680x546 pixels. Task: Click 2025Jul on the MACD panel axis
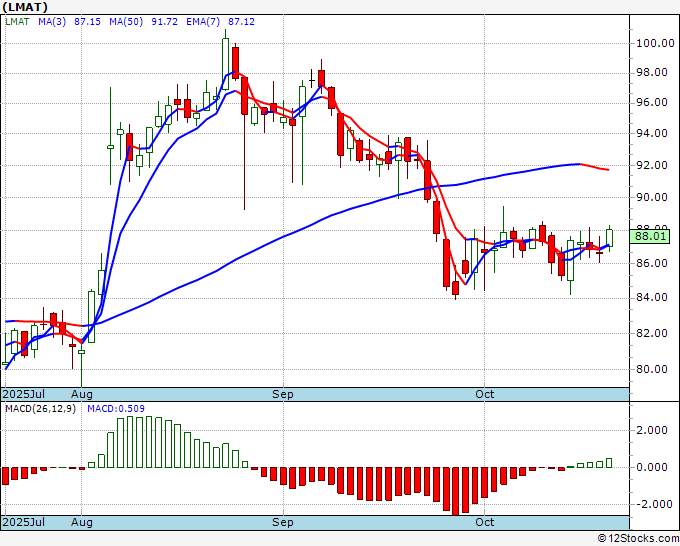[23, 522]
